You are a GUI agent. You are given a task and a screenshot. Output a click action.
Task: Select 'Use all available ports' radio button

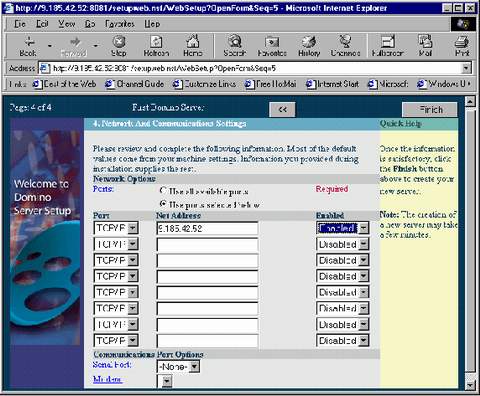tap(163, 191)
